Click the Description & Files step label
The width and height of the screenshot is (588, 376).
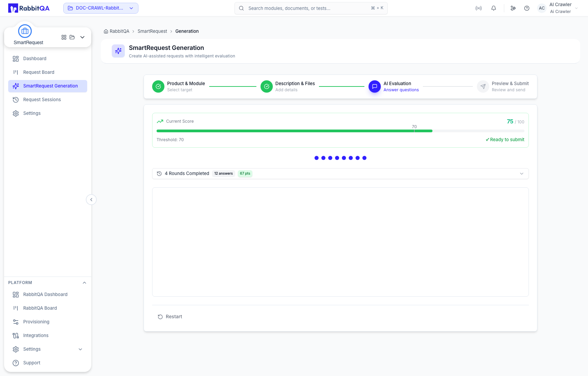point(295,83)
